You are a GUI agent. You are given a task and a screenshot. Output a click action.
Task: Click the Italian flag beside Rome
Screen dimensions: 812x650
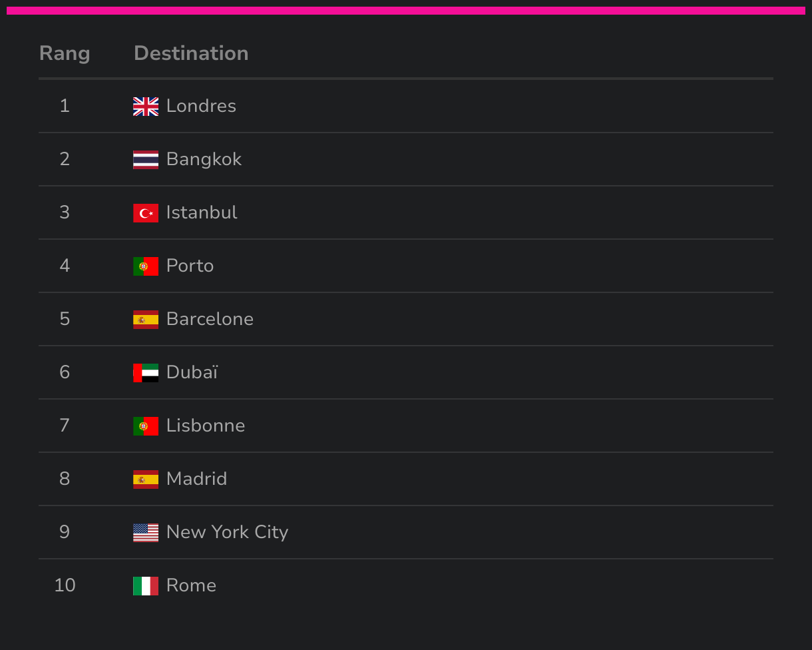(x=146, y=586)
